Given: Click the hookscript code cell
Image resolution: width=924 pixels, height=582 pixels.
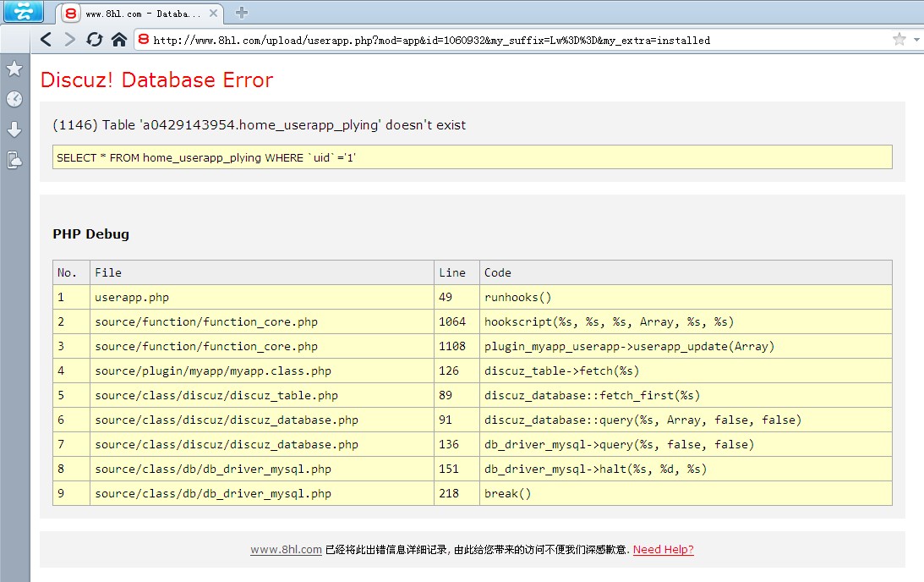Looking at the screenshot, I should (686, 322).
